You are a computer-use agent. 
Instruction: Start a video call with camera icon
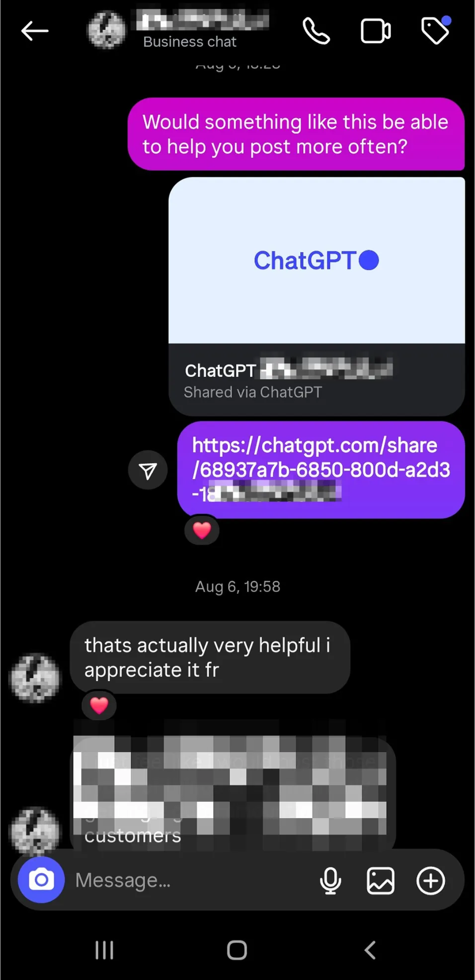click(376, 31)
